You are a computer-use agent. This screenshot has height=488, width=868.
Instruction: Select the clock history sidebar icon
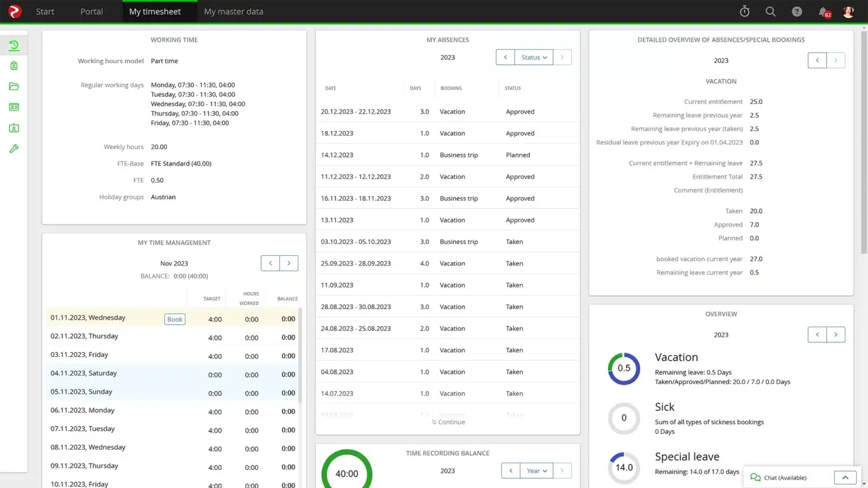(x=14, y=45)
